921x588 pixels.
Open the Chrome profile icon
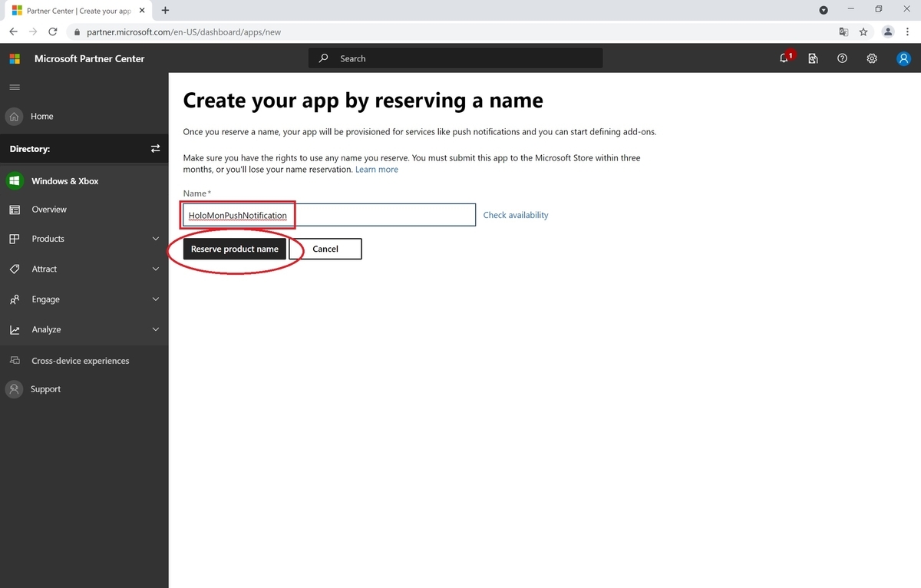click(888, 31)
